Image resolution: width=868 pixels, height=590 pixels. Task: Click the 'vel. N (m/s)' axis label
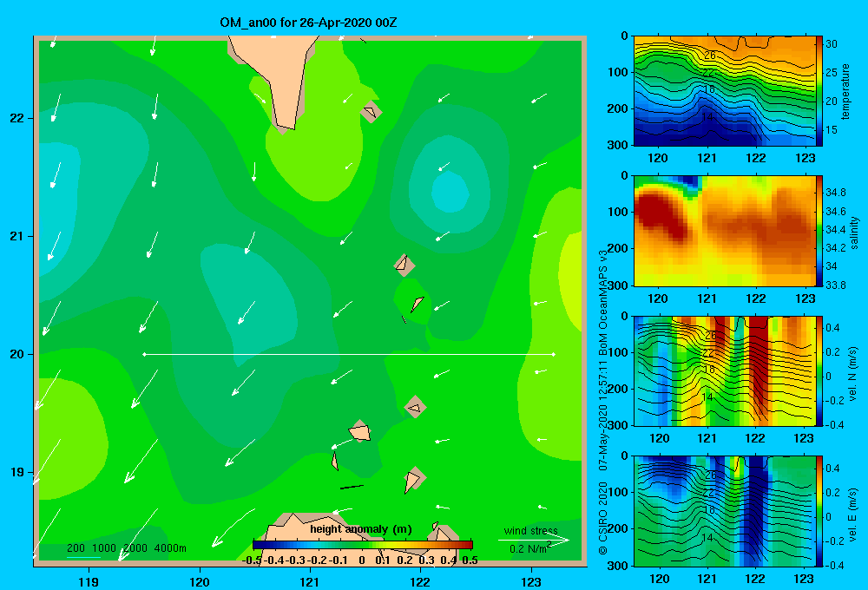852,374
